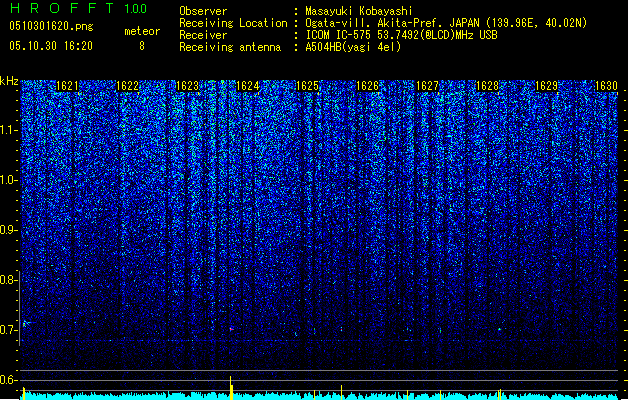Click the yellow power spike at the far left
Image resolution: width=629 pixels, height=400 pixels.
(x=24, y=393)
